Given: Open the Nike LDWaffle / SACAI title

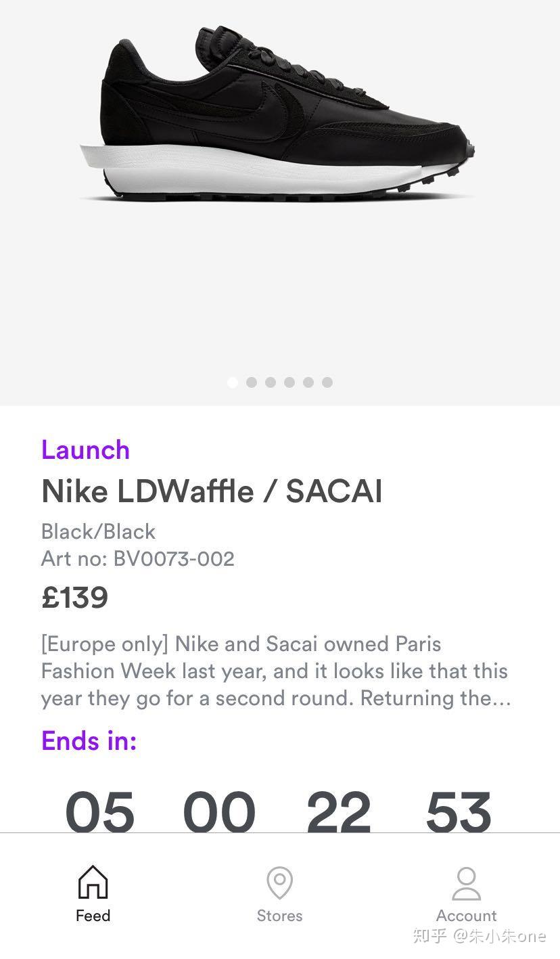Looking at the screenshot, I should click(x=212, y=491).
